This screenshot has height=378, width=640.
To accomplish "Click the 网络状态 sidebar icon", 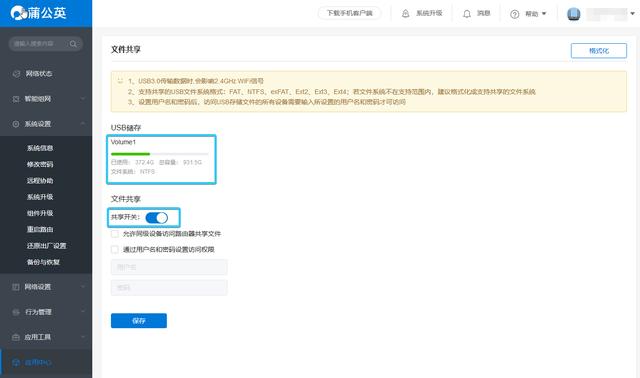I will (x=16, y=74).
